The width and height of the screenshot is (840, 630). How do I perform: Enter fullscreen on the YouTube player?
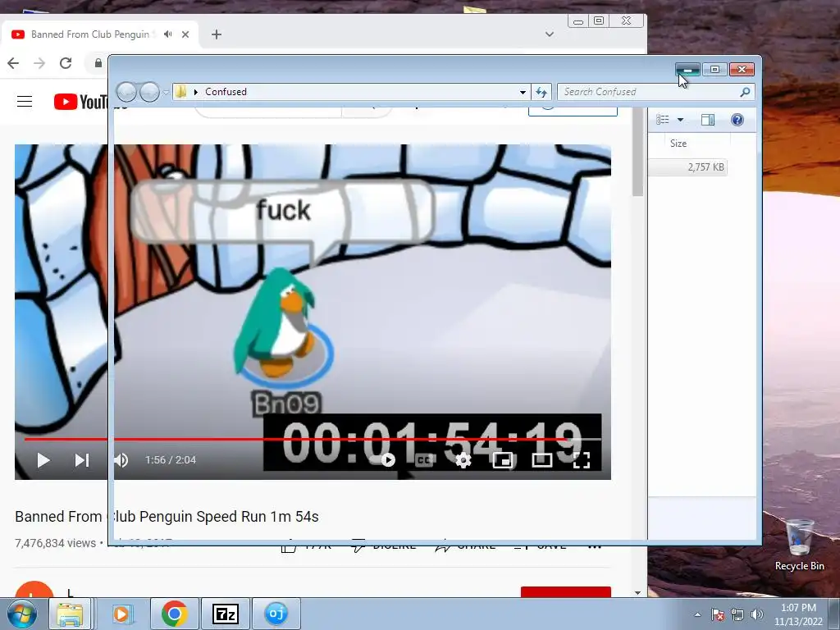click(x=582, y=460)
